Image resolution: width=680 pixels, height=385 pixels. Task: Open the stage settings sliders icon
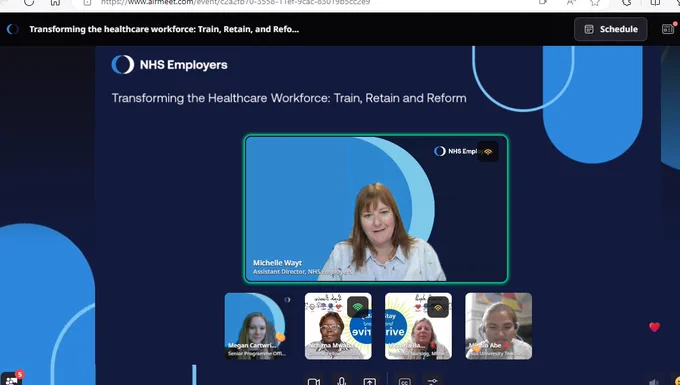432,382
